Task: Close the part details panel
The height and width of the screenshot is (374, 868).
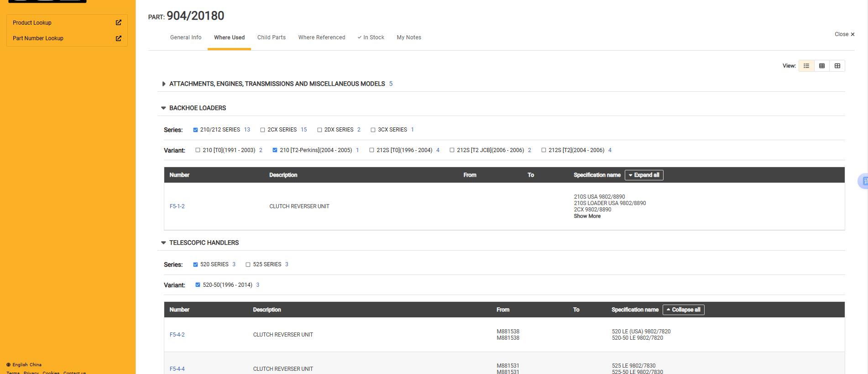Action: [844, 34]
